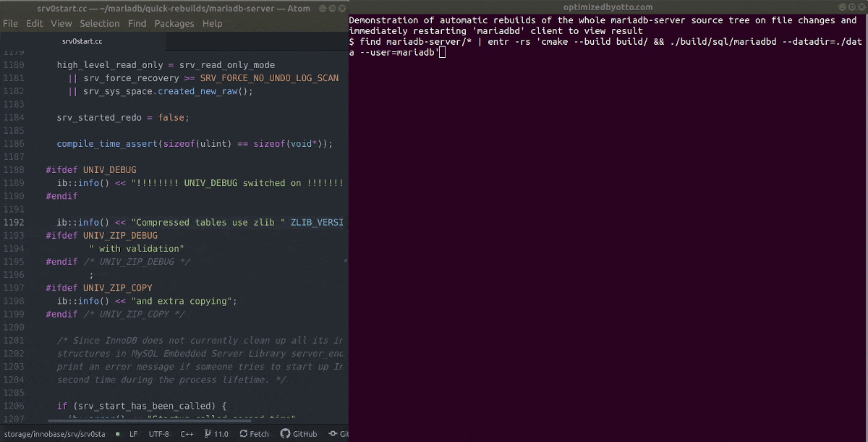868x442 pixels.
Task: Open the File menu
Action: [11, 23]
